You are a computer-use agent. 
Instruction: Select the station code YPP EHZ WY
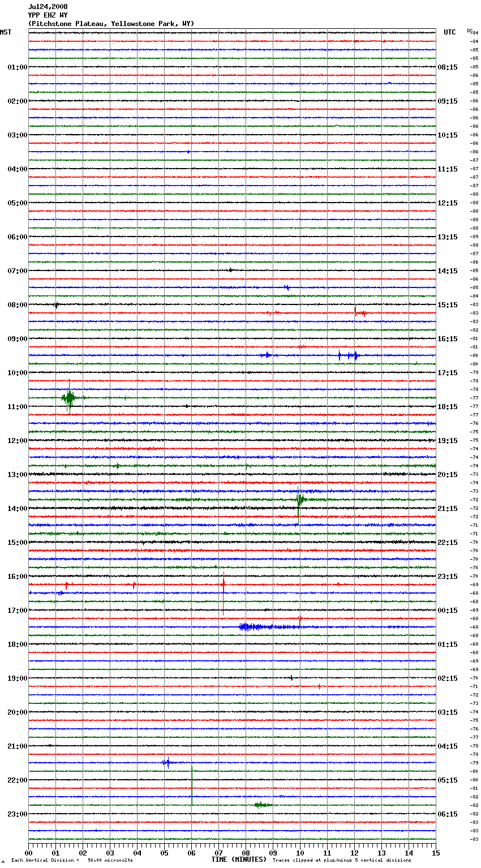[x=48, y=15]
